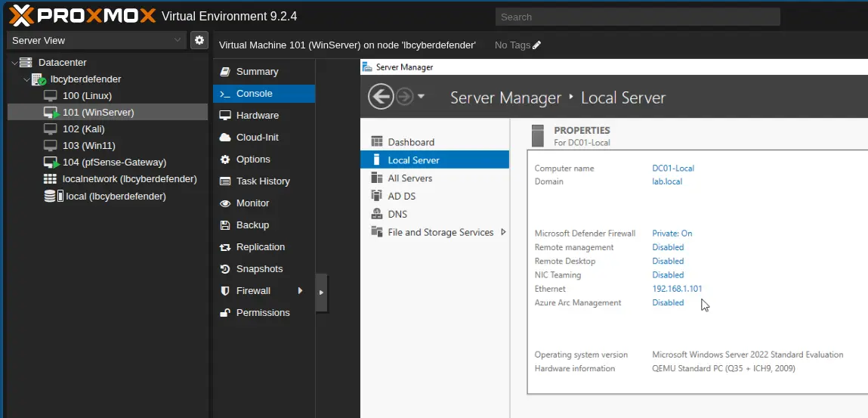Select the 104 (pfSense-Gateway) row
The height and width of the screenshot is (418, 868).
[x=107, y=163]
